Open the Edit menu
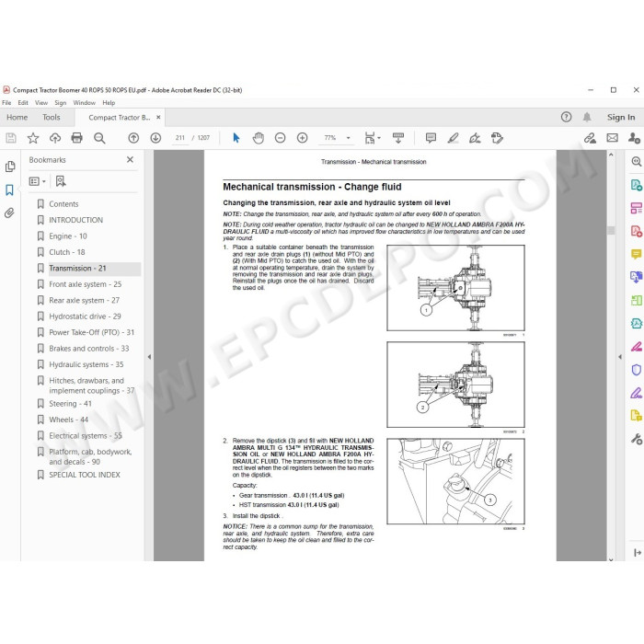The image size is (644, 644). coord(23,103)
